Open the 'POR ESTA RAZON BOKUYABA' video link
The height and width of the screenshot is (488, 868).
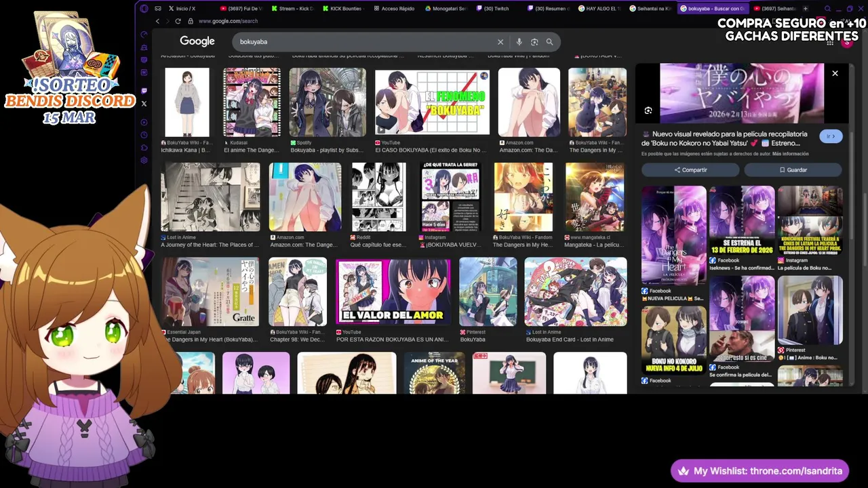(x=392, y=340)
